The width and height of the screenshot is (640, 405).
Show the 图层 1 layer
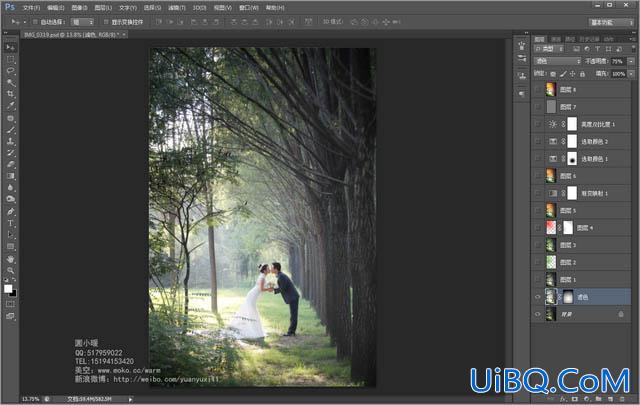(x=538, y=280)
